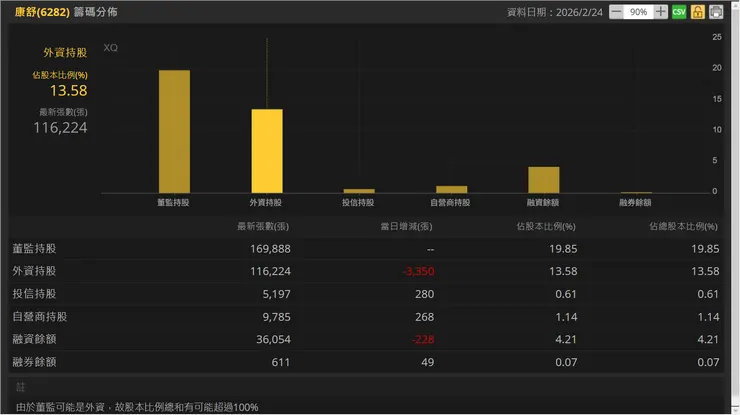Click the 資料日期：2026/2/24 date text
Screen dimensions: 740x415
(x=555, y=12)
